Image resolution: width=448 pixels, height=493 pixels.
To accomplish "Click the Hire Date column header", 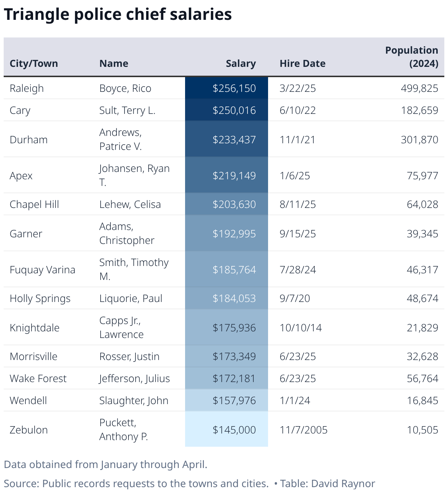I will click(x=302, y=64).
